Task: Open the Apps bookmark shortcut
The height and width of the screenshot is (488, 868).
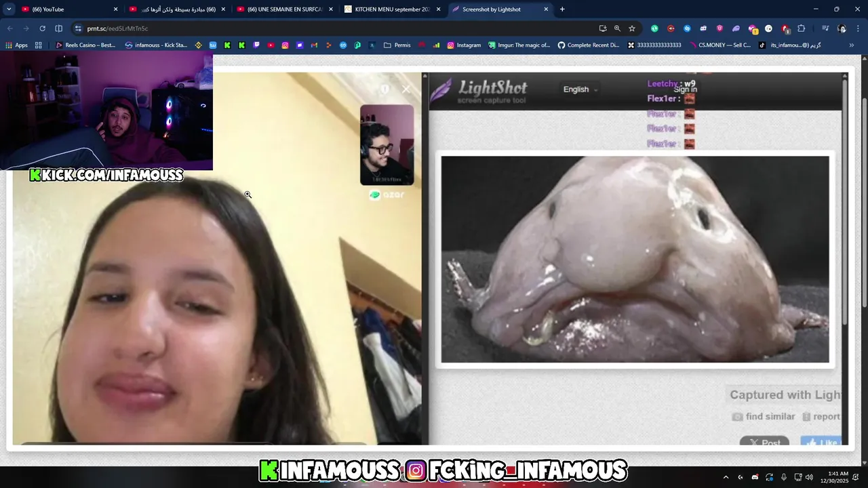Action: (x=16, y=45)
